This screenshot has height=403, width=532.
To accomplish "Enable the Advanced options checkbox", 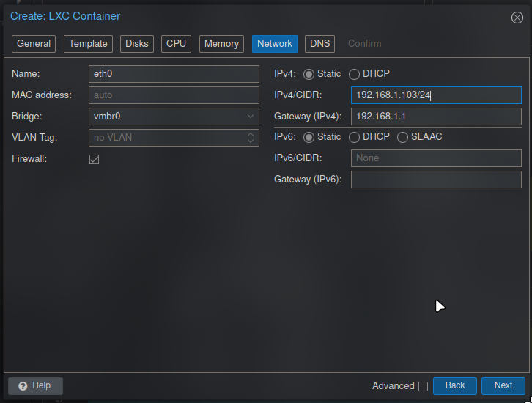I will coord(423,386).
